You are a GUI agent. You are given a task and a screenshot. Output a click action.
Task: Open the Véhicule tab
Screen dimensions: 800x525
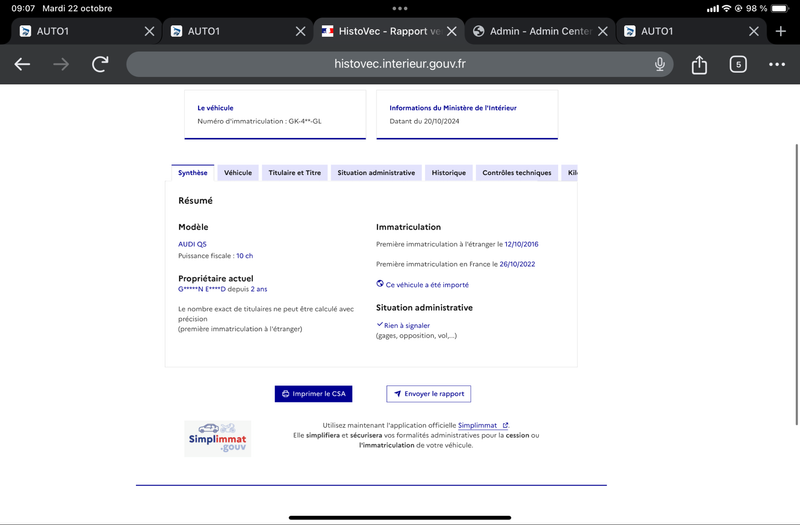click(x=238, y=173)
